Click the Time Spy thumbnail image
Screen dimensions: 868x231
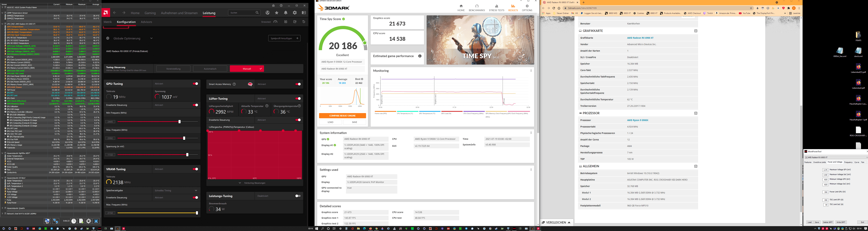coord(480,40)
